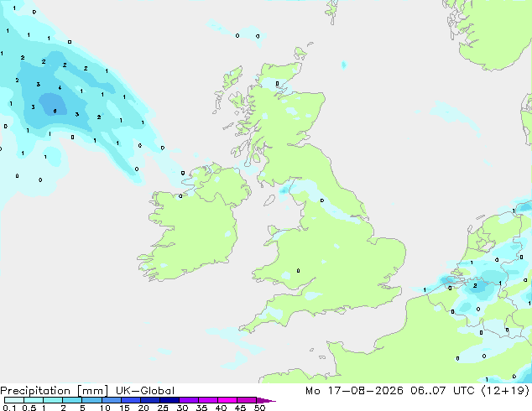Image resolution: width=532 pixels, height=411 pixels.
Task: Click the 25–30 mm dark blue swatch
Action: click(169, 400)
